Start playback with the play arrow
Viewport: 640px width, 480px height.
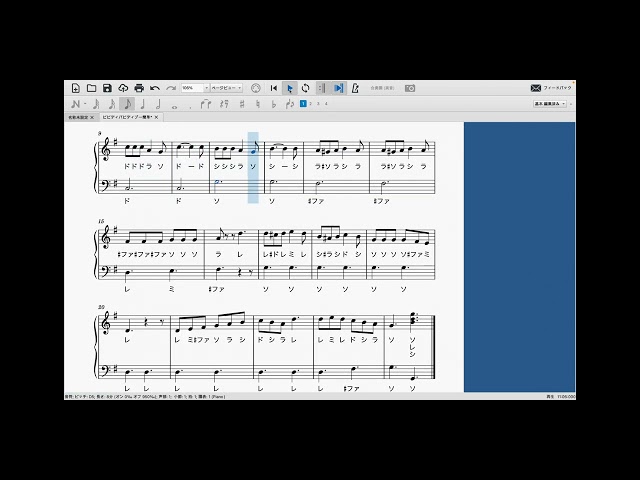click(290, 88)
